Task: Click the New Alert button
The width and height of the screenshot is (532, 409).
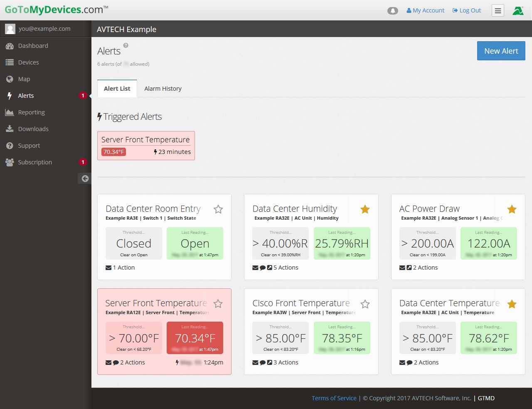Action: (x=501, y=51)
